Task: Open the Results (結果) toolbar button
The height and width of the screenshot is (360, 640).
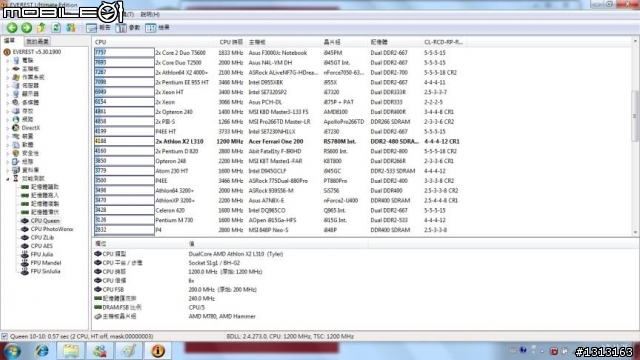Action: click(157, 28)
